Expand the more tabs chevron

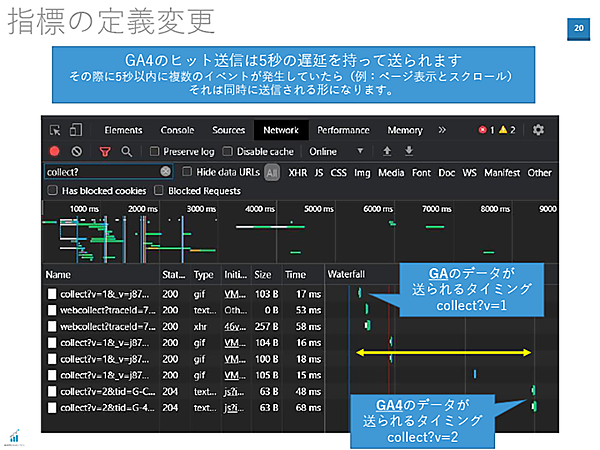click(443, 130)
